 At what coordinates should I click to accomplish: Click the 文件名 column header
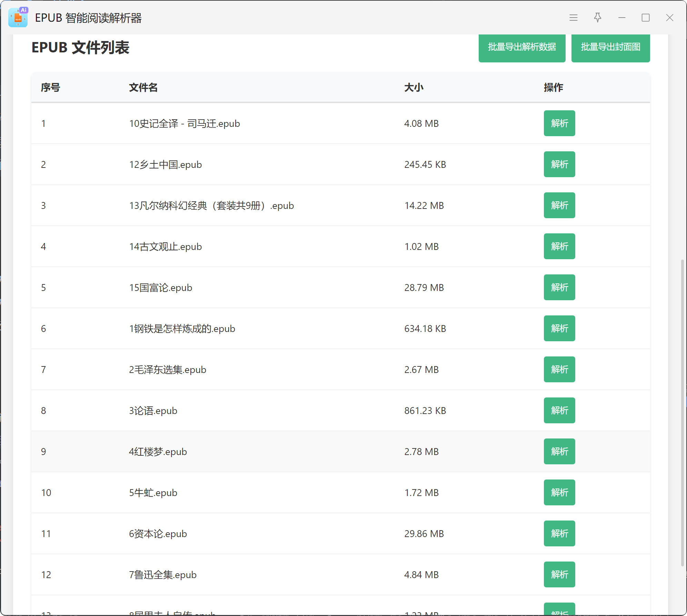pyautogui.click(x=143, y=88)
